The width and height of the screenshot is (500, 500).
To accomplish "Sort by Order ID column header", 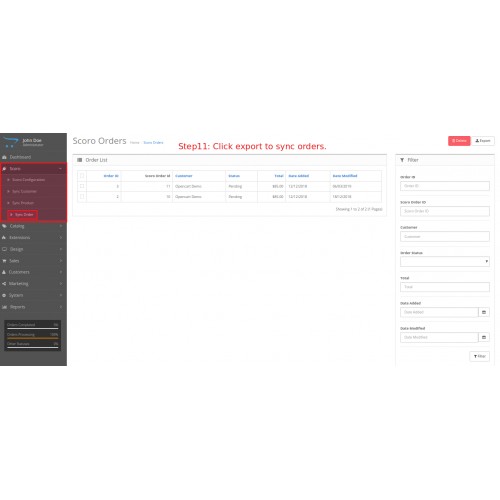I will pos(111,176).
